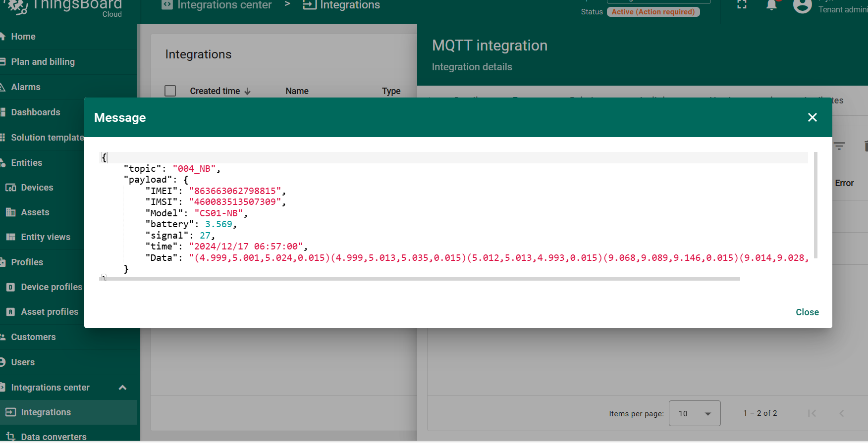Click the horizontal scrollbar in message viewer
868x443 pixels.
(420, 279)
